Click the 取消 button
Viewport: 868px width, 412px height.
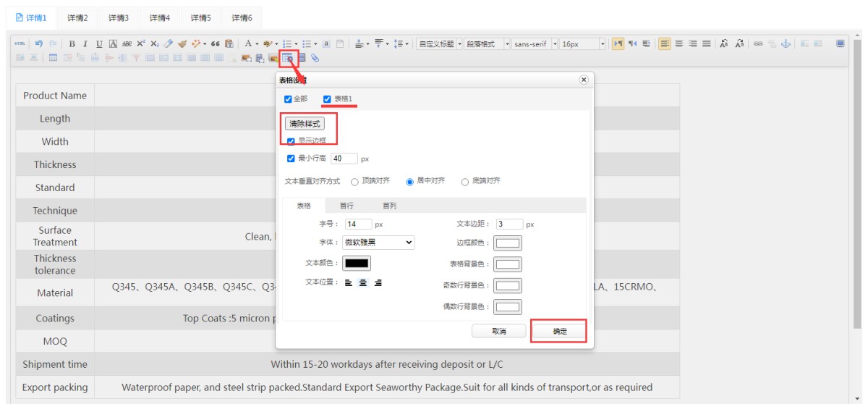(498, 331)
